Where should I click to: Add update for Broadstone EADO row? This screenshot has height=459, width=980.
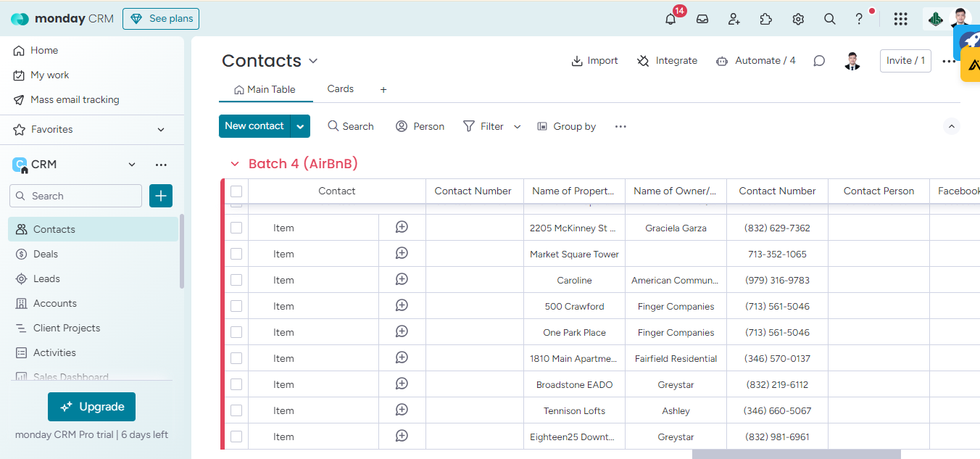(402, 384)
